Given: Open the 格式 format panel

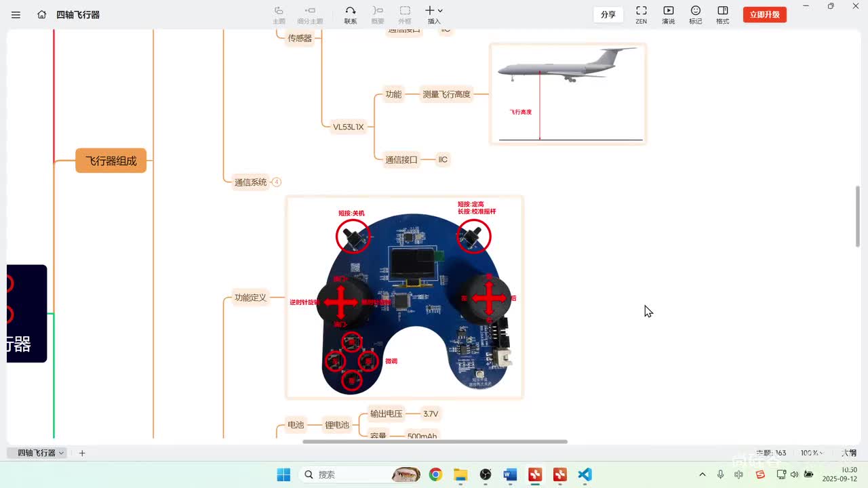Looking at the screenshot, I should [723, 15].
